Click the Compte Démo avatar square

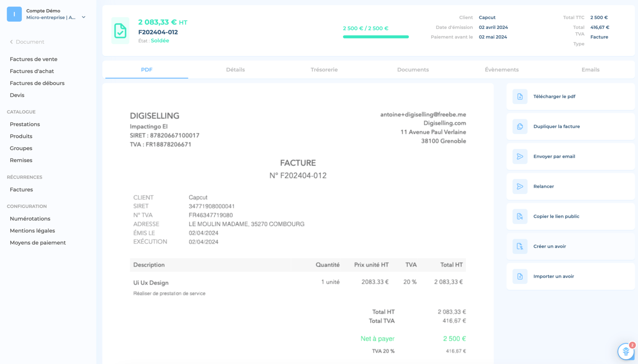pos(14,14)
